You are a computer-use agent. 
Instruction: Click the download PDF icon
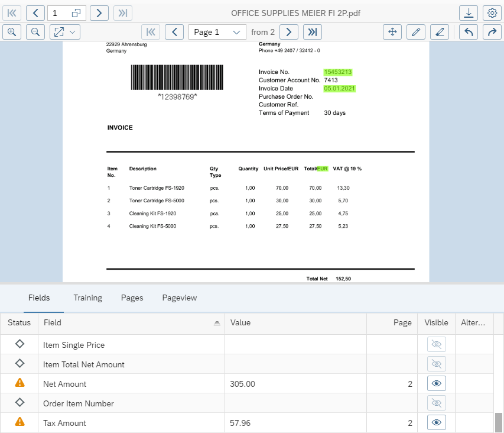coord(469,13)
